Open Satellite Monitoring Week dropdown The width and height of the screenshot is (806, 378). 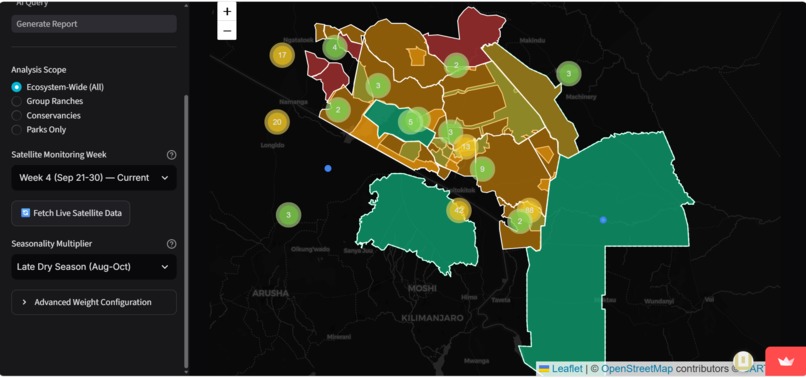click(94, 178)
